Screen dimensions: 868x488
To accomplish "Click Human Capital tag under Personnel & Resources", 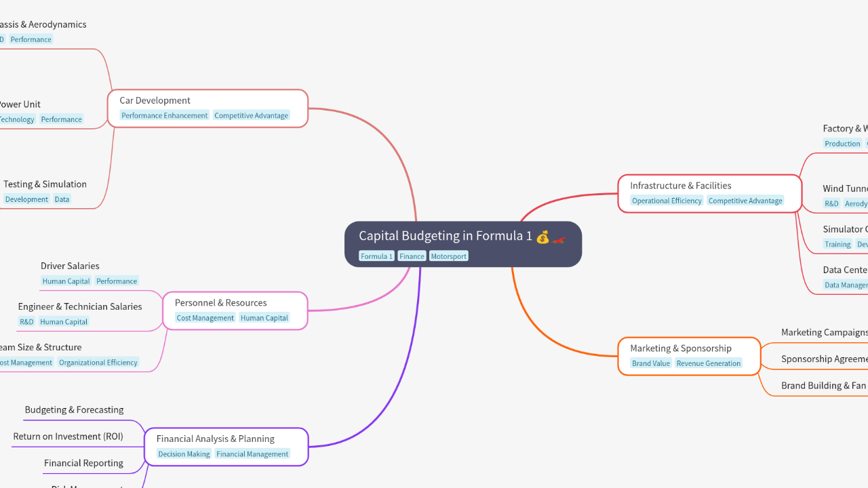I will click(x=264, y=318).
